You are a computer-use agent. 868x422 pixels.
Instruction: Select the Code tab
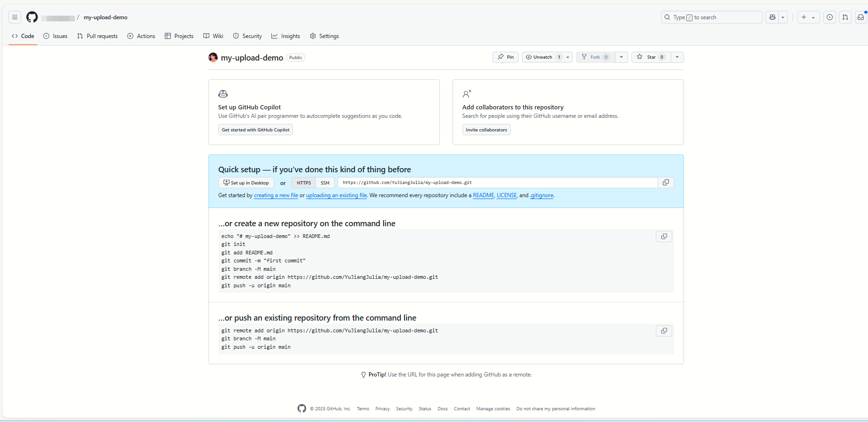pyautogui.click(x=23, y=36)
